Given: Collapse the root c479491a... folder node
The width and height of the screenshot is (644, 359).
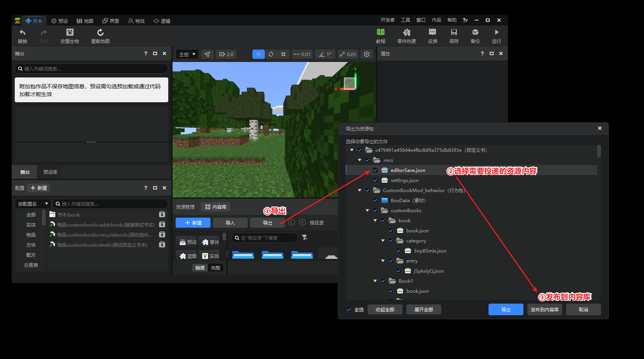Looking at the screenshot, I should (352, 150).
